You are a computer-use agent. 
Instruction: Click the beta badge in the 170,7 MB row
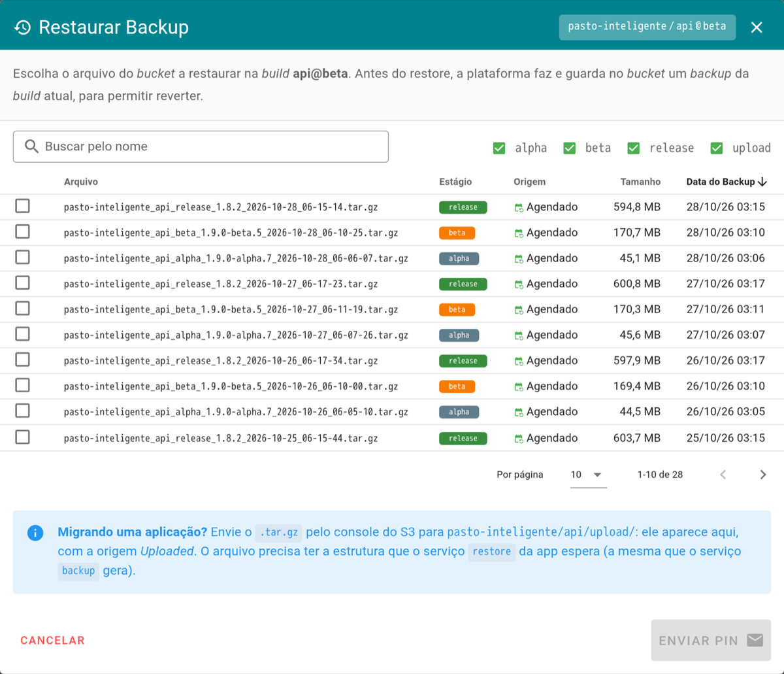click(457, 233)
